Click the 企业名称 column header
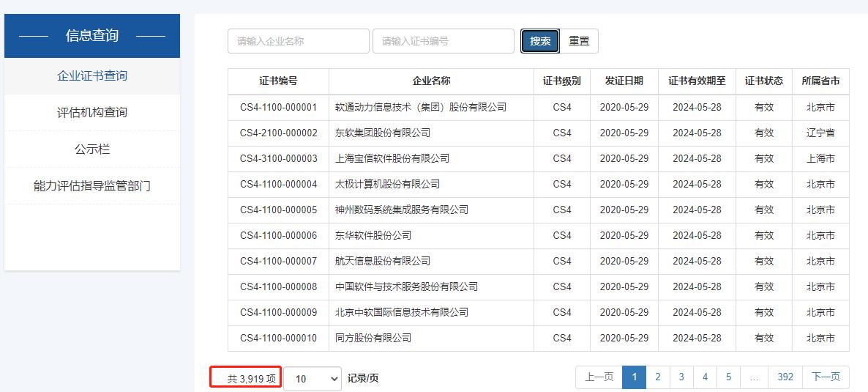 tap(431, 81)
